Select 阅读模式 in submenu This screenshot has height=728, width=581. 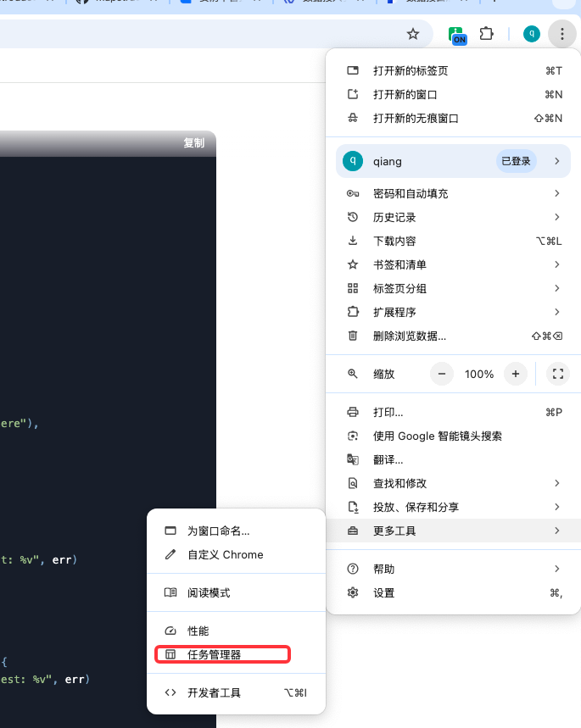coord(236,593)
